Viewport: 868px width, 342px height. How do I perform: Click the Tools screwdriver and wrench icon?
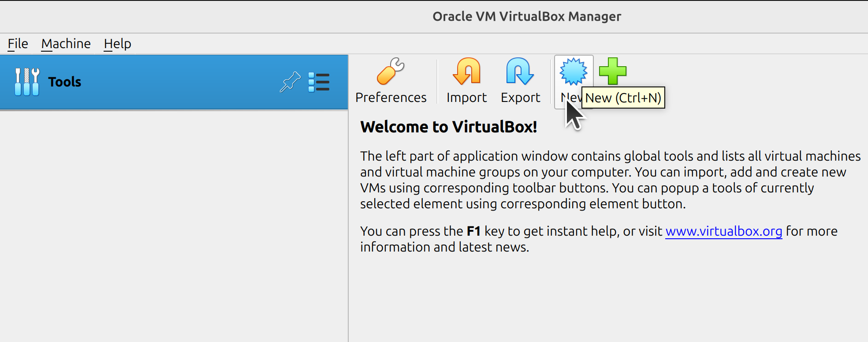pyautogui.click(x=27, y=82)
